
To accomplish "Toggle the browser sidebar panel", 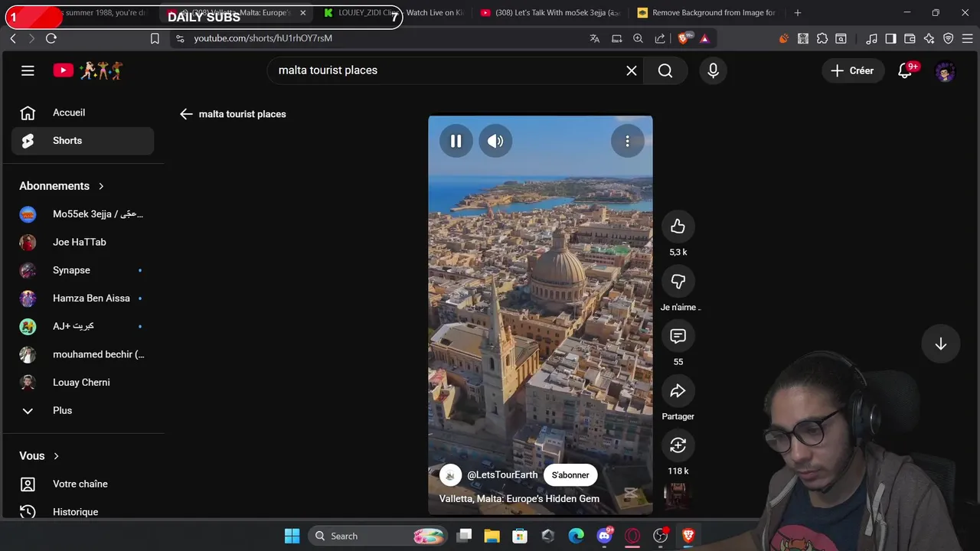I will click(x=890, y=38).
